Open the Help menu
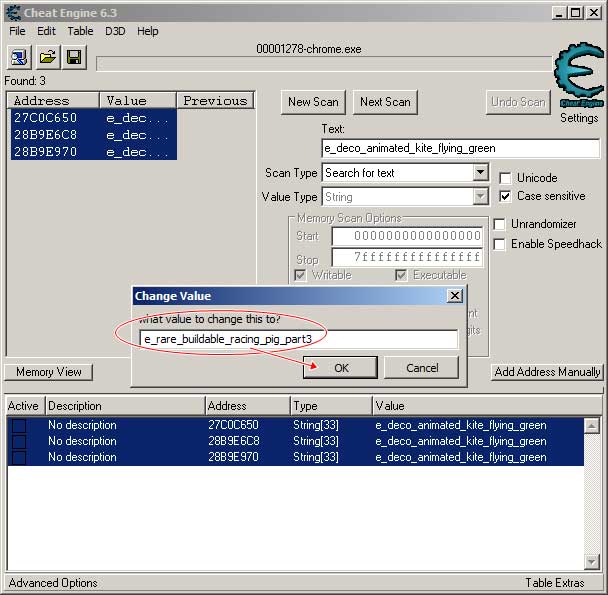The image size is (608, 595). [148, 31]
